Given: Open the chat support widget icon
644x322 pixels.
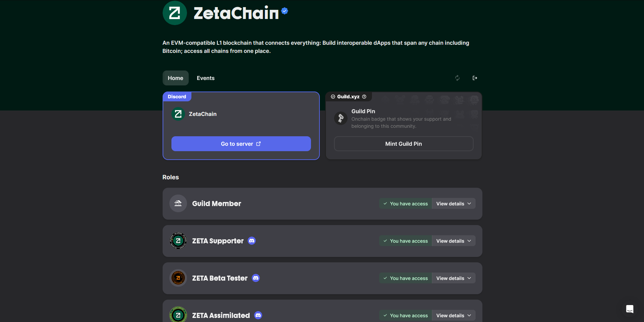Looking at the screenshot, I should (629, 309).
